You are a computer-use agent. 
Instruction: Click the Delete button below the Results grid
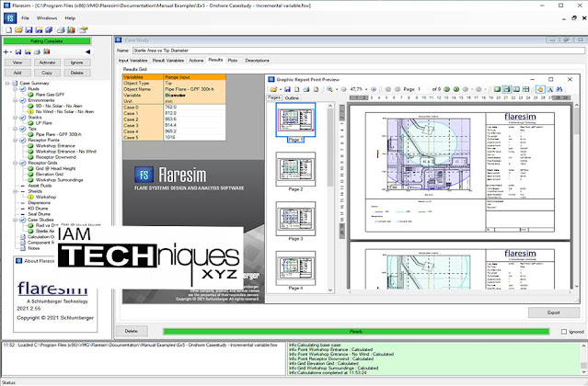[x=131, y=331]
